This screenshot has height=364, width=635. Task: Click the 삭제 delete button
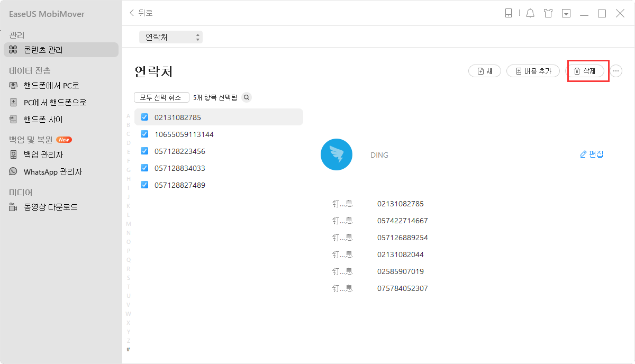click(x=587, y=70)
